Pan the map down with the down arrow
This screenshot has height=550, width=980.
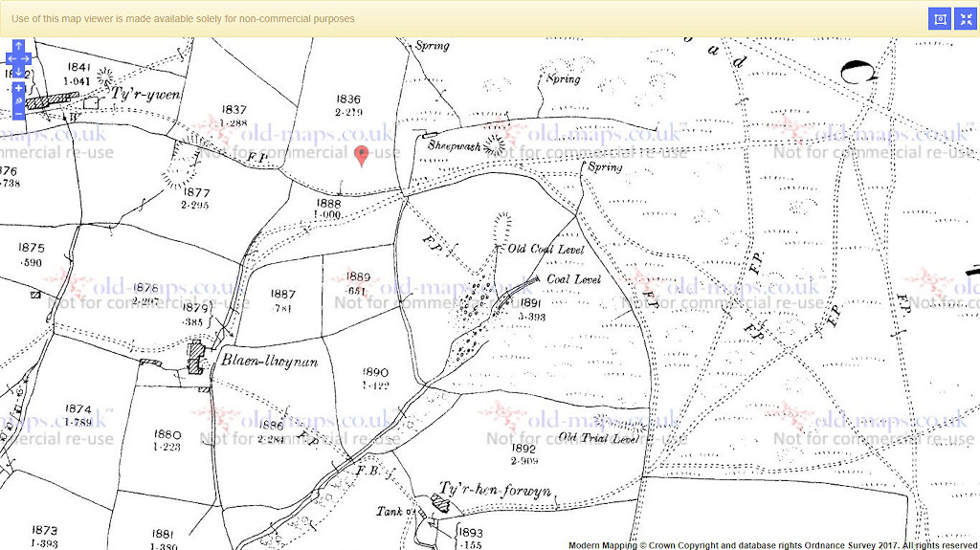click(19, 72)
